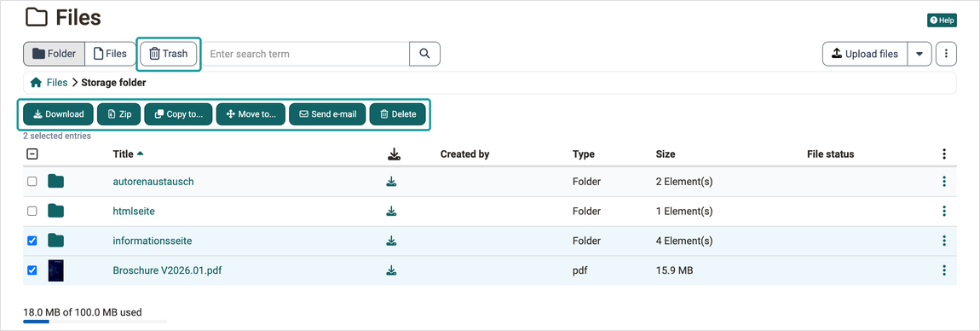Screen dimensions: 980x331
Task: Click the 1 Element(s) size cell
Action: [x=683, y=211]
